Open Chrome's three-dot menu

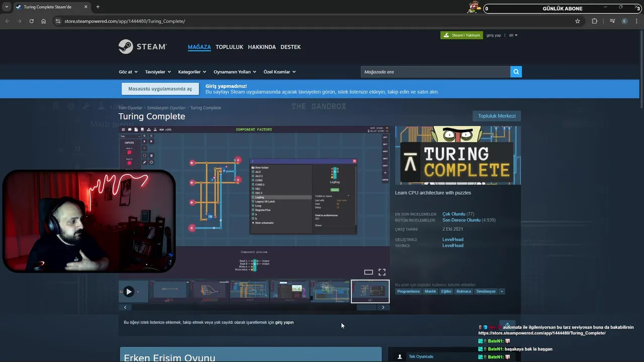click(x=637, y=21)
